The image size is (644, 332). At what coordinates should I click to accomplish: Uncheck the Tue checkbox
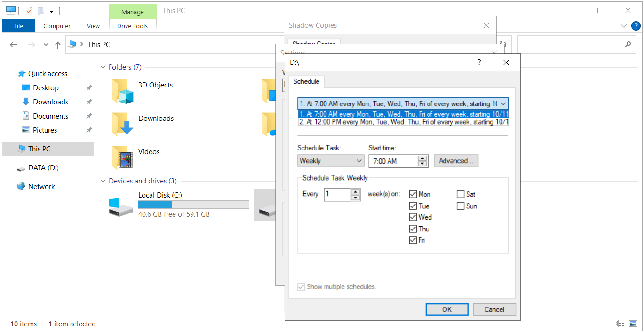tap(413, 206)
